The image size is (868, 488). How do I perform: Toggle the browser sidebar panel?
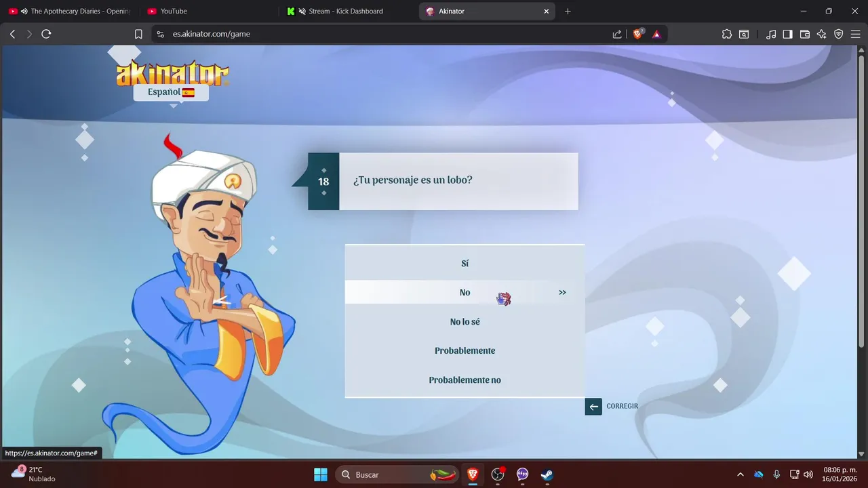click(788, 34)
